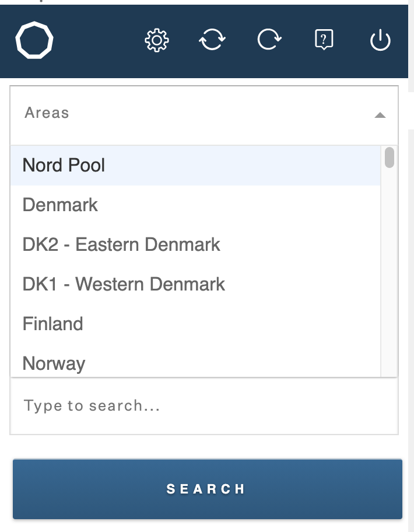
Task: Click the power logout icon
Action: pyautogui.click(x=380, y=40)
